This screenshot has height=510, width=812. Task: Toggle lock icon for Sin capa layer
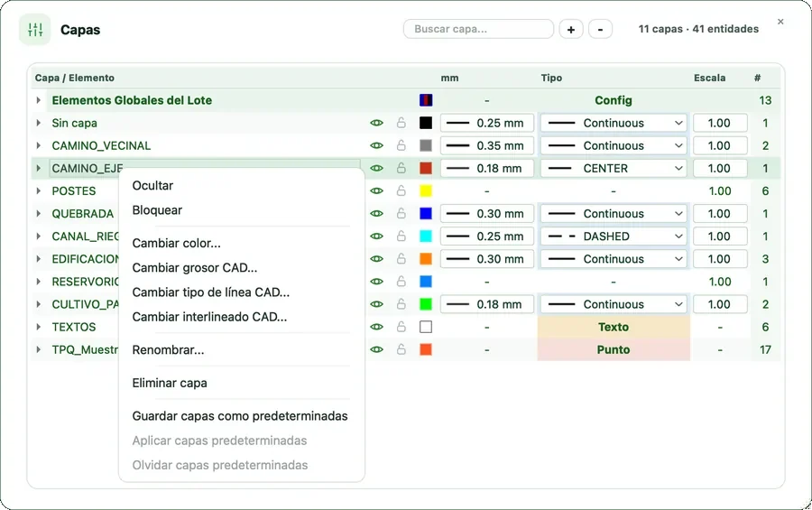tap(401, 123)
